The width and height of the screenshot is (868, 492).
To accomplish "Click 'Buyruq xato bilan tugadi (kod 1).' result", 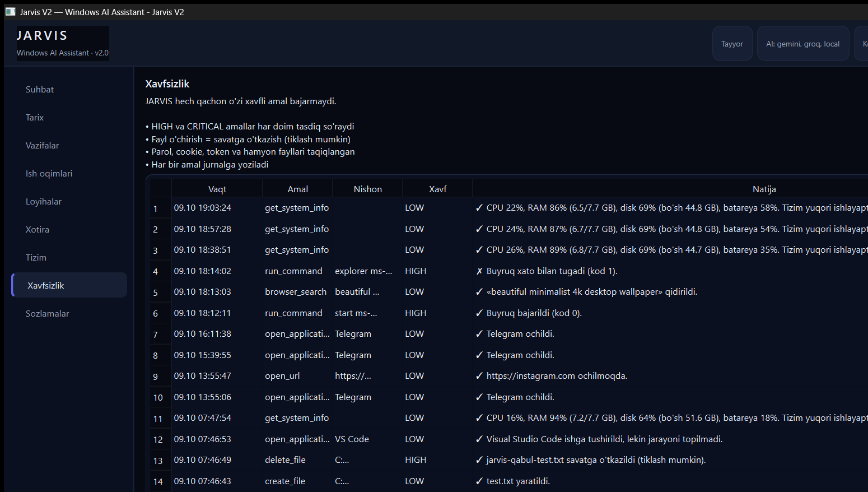I will click(x=552, y=271).
